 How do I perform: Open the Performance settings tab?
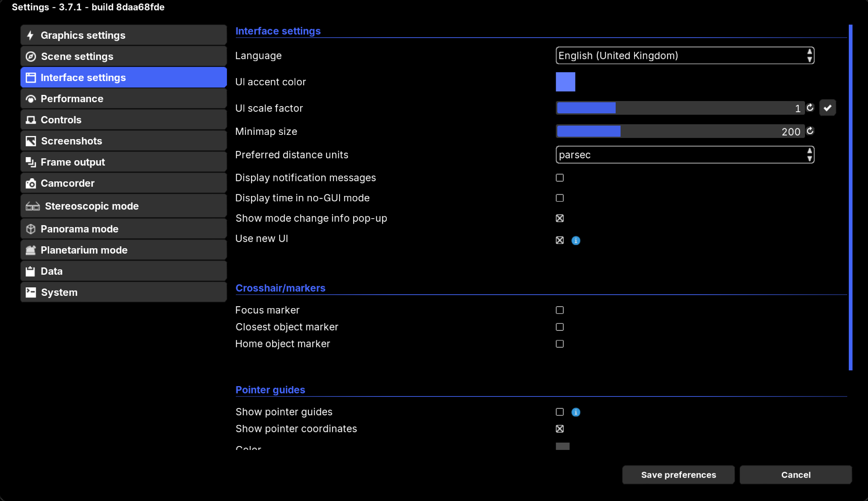tap(124, 99)
